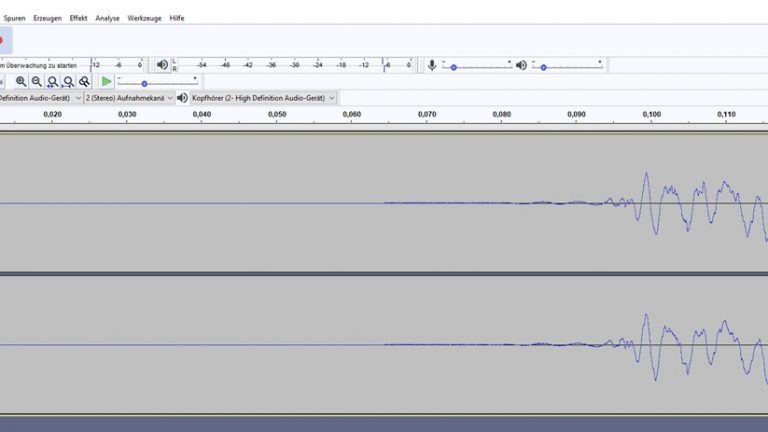Viewport: 768px width, 432px height.
Task: Open the recording device Audio-Gerät dropdown
Action: (41, 98)
